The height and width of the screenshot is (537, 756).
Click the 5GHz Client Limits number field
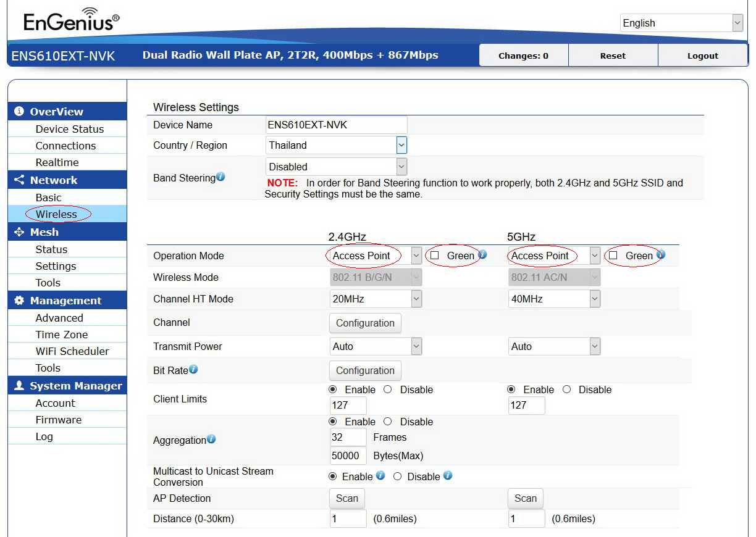pyautogui.click(x=526, y=406)
